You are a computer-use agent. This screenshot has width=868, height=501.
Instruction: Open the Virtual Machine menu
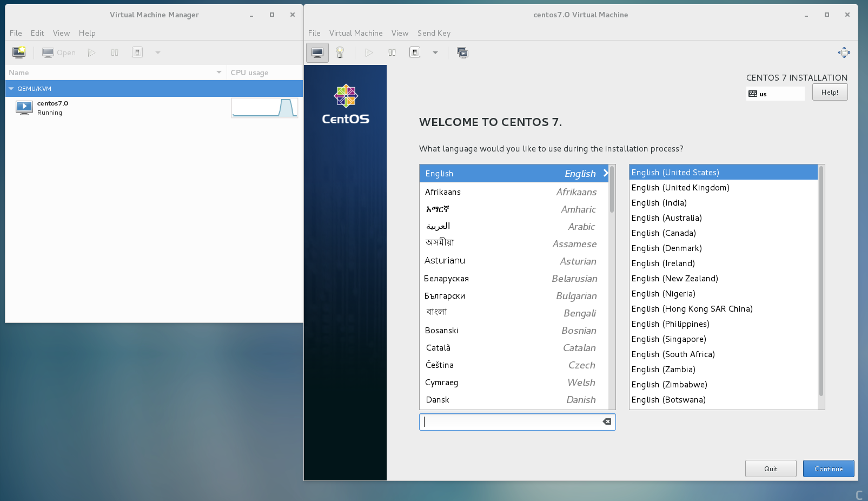[x=356, y=33]
